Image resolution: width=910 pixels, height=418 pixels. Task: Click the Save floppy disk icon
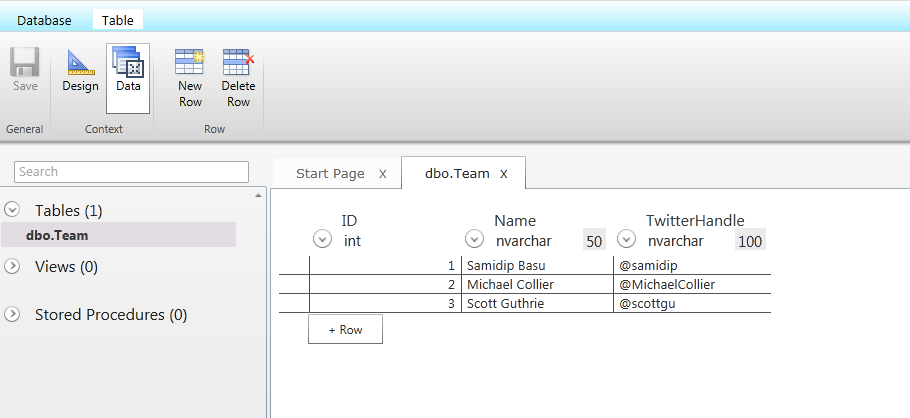tap(25, 63)
